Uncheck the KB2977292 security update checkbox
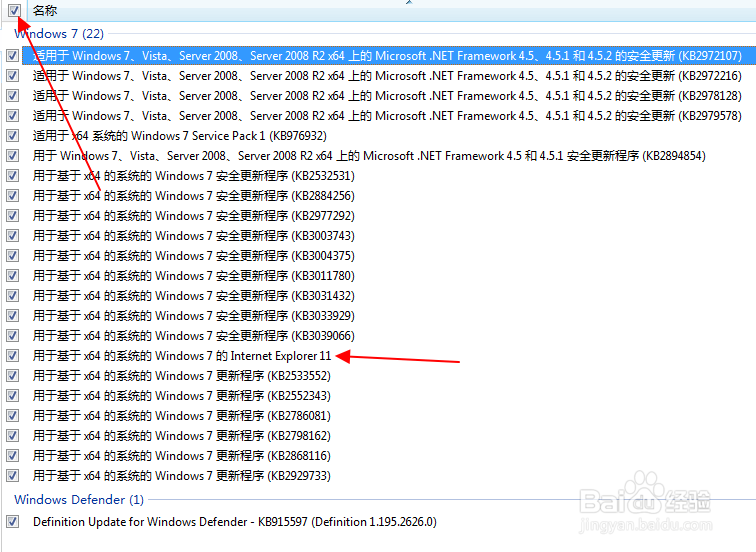The image size is (756, 552). pos(13,216)
